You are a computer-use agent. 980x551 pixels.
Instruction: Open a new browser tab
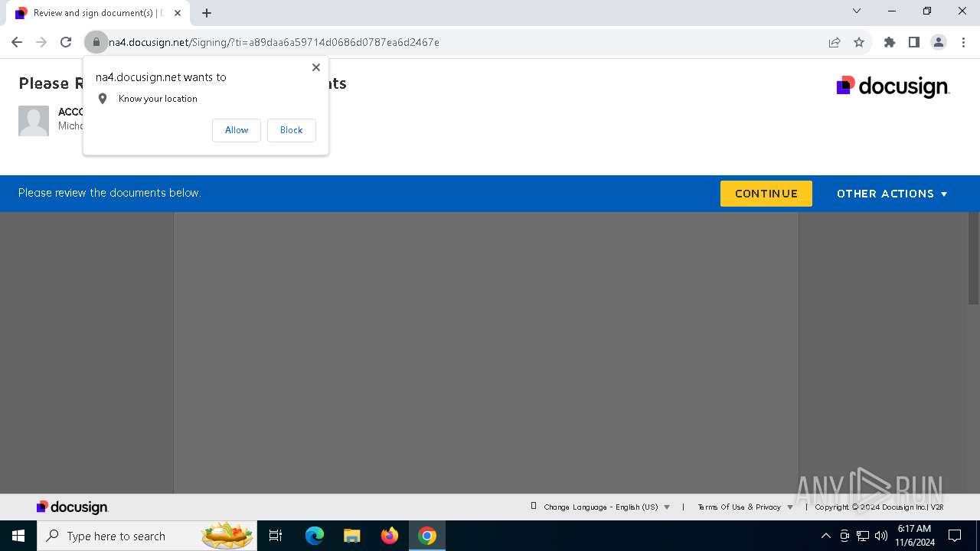(x=207, y=13)
